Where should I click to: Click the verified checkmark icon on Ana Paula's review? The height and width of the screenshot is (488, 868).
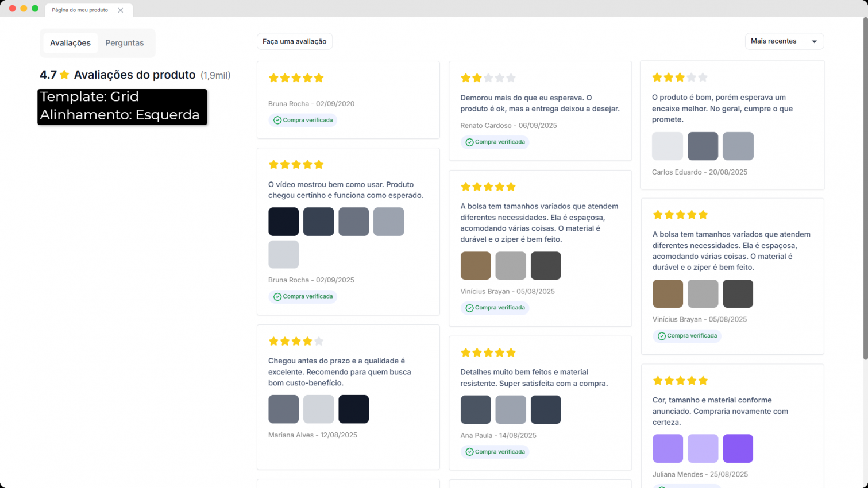469,452
